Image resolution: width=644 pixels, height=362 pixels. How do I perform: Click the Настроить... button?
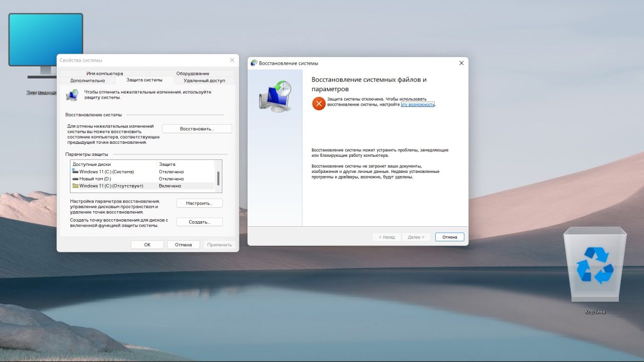(x=199, y=203)
